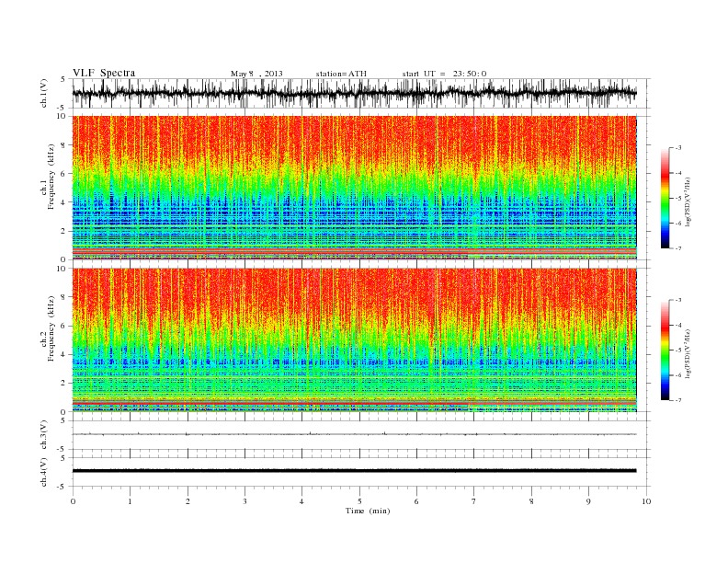The height and width of the screenshot is (563, 728).
Task: Click the ch.2 spectrogram color bar
Action: (x=665, y=350)
